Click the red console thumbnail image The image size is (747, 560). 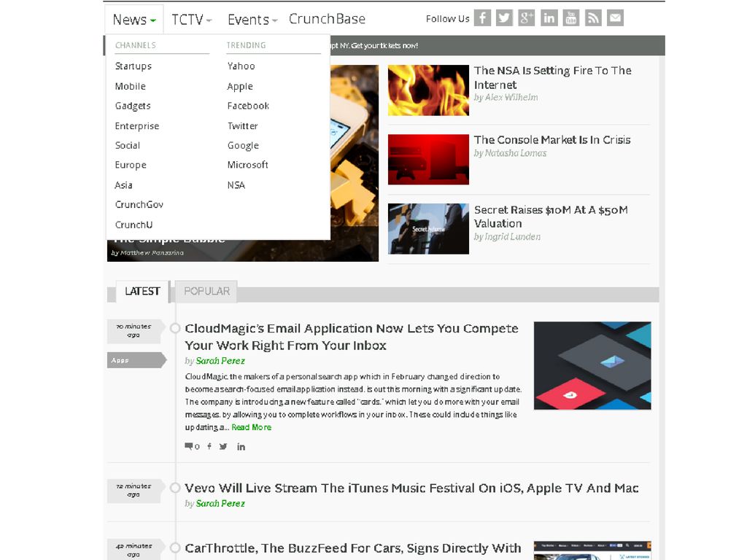(428, 159)
